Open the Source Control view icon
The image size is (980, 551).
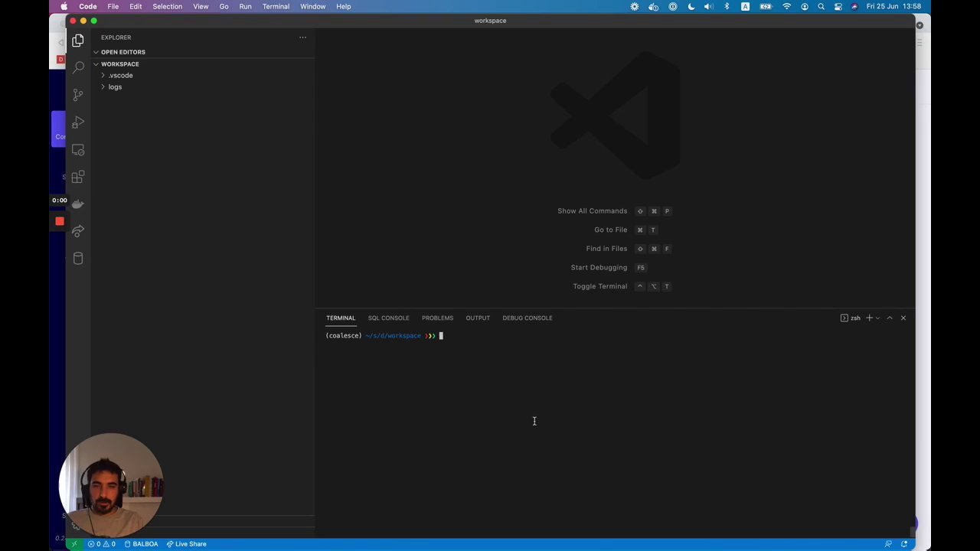point(78,95)
